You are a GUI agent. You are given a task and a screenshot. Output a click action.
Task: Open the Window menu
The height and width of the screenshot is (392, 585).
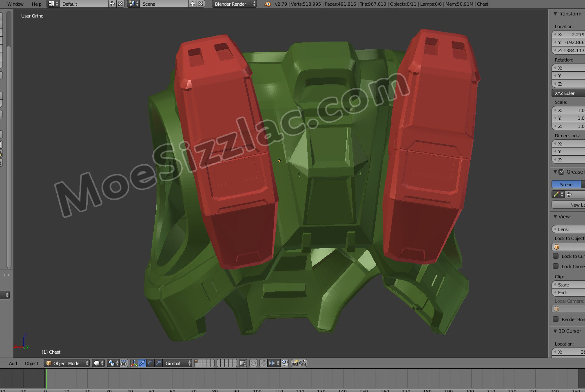point(16,4)
